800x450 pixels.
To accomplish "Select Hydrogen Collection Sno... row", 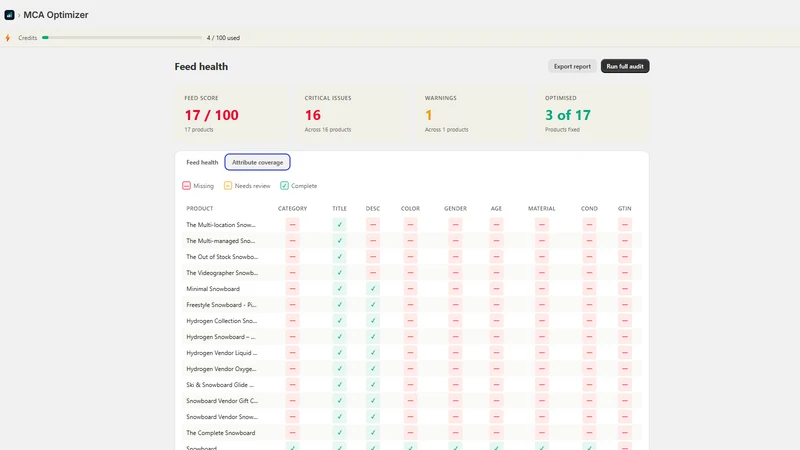I will tap(412, 321).
